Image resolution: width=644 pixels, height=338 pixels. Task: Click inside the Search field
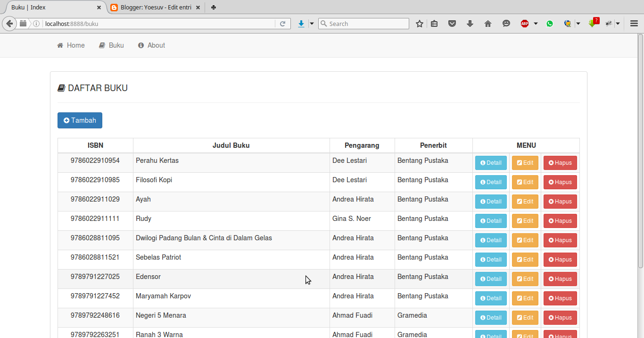363,23
